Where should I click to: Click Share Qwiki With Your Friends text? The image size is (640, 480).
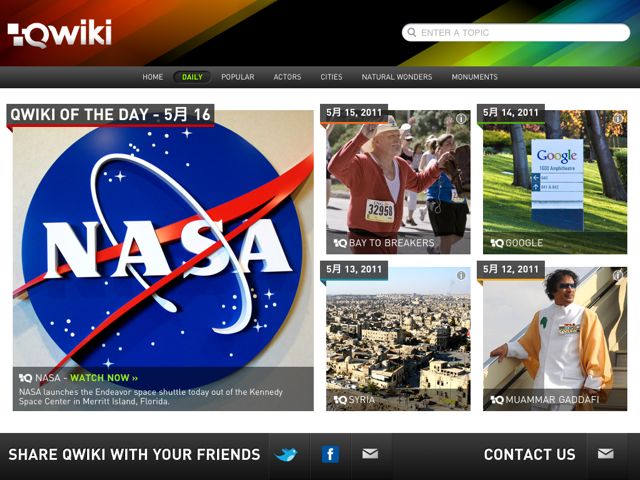pos(134,454)
